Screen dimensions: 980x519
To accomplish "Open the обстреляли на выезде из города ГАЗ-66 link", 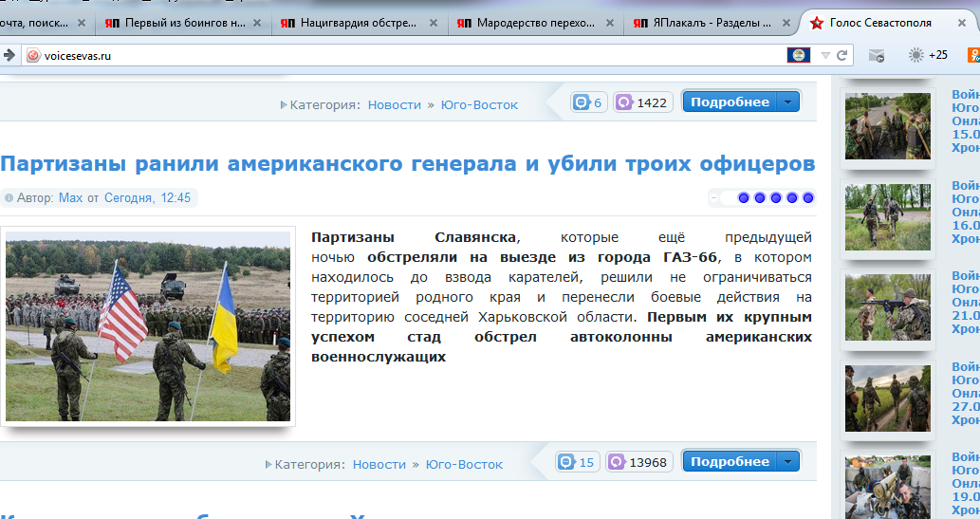I will 542,257.
